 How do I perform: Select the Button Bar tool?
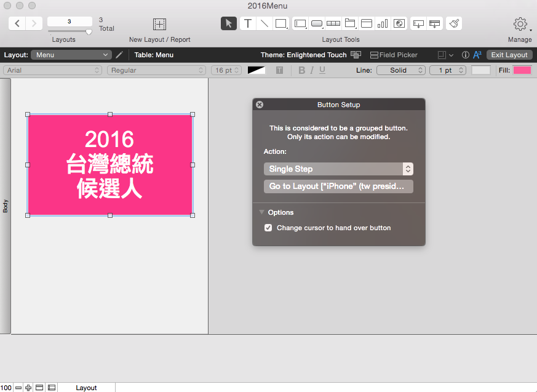pos(333,23)
